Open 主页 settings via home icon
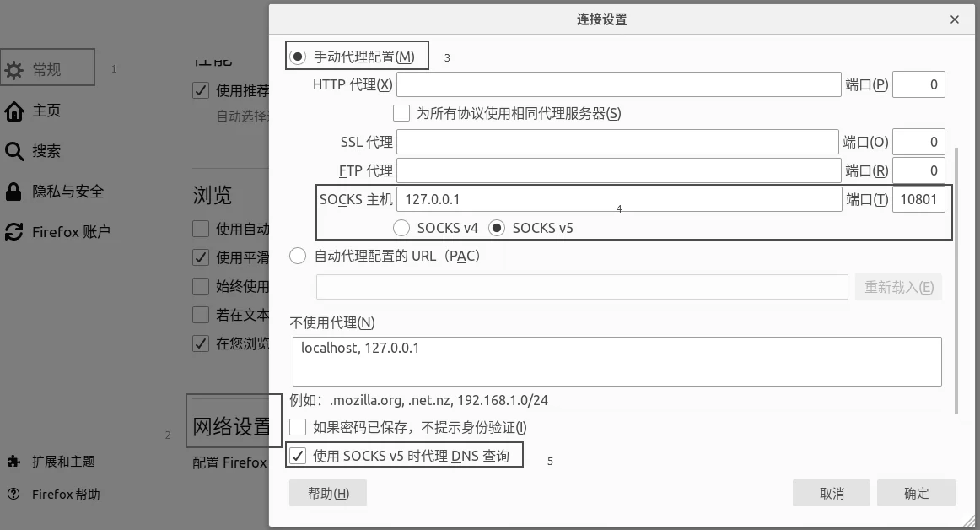Viewport: 980px width, 530px height. pyautogui.click(x=13, y=111)
